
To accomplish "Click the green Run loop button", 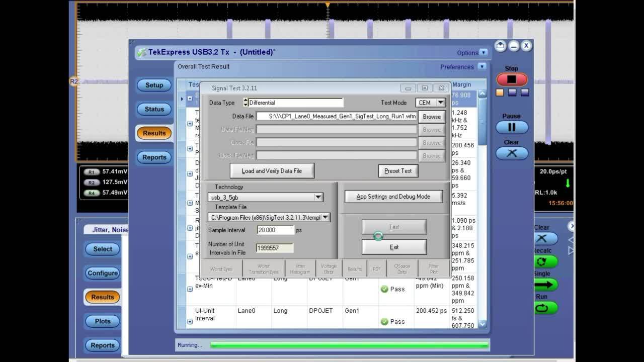I will tap(545, 308).
